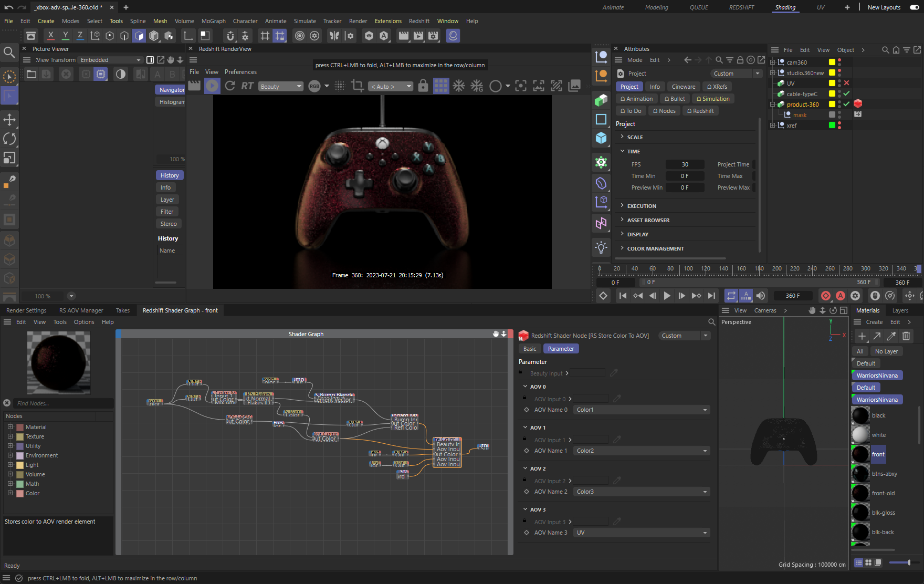Click the cube primitive icon in object palette
The width and height of the screenshot is (924, 584).
coord(601,139)
